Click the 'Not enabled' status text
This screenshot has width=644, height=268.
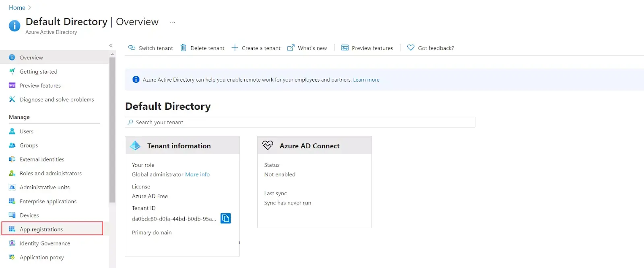[x=280, y=174]
